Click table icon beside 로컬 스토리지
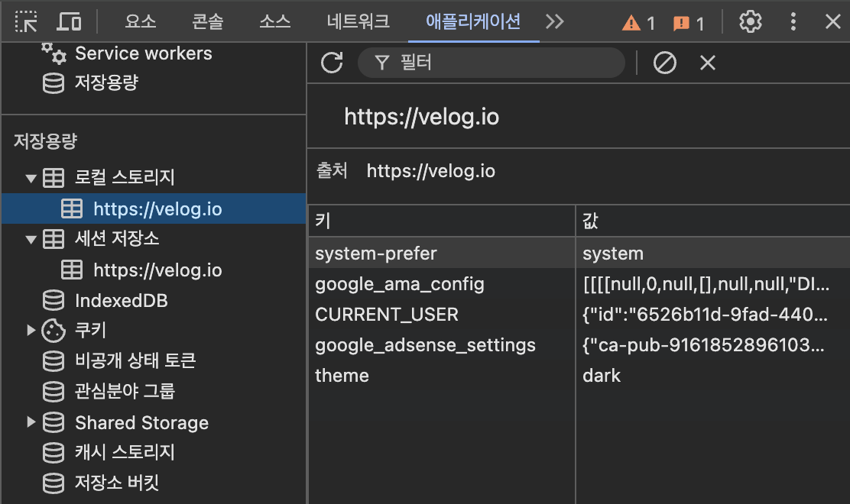The width and height of the screenshot is (850, 504). [54, 178]
